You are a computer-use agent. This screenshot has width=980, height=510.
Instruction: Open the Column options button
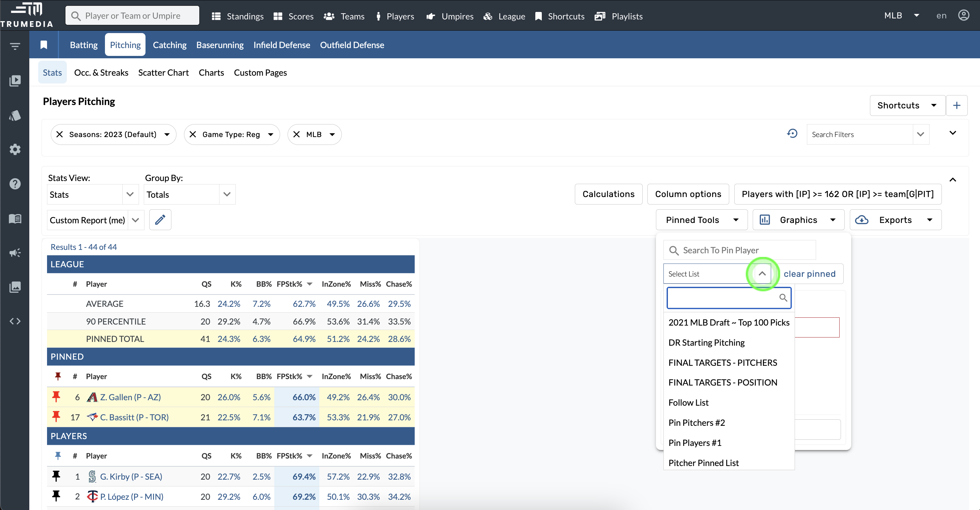[688, 194]
